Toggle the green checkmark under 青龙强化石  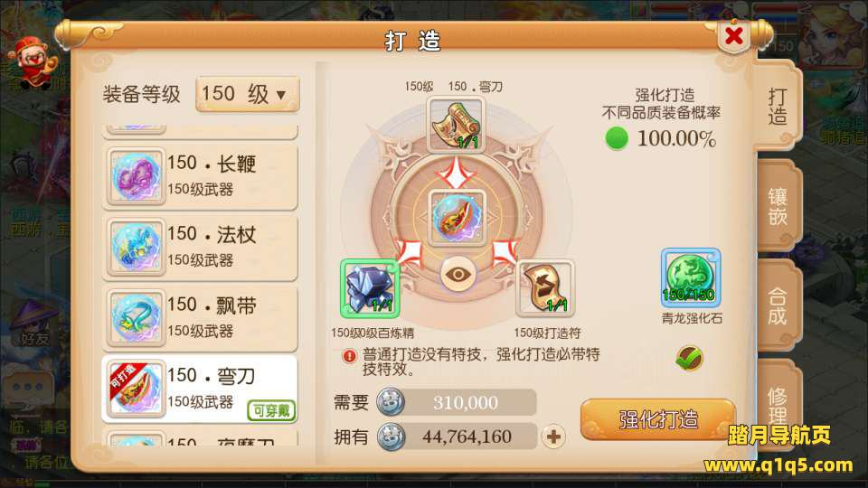(x=689, y=358)
